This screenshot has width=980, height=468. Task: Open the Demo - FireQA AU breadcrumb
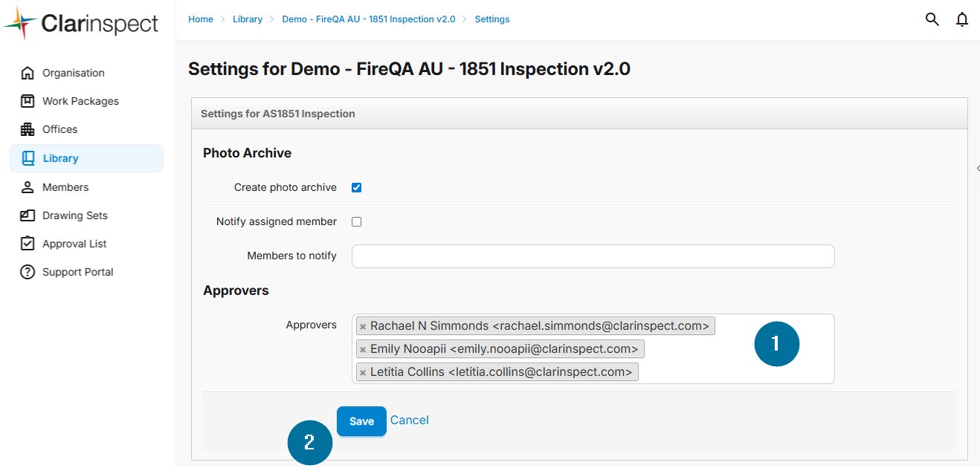pos(368,19)
